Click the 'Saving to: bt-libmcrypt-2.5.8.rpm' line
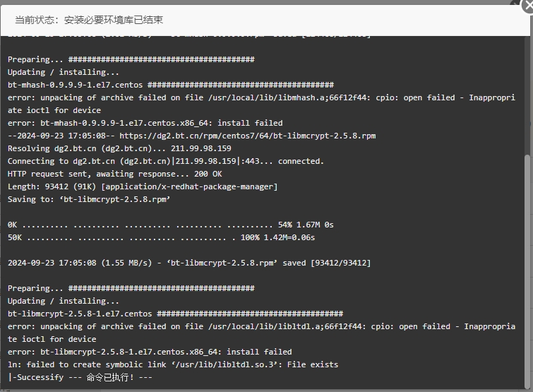This screenshot has height=392, width=533. [89, 199]
